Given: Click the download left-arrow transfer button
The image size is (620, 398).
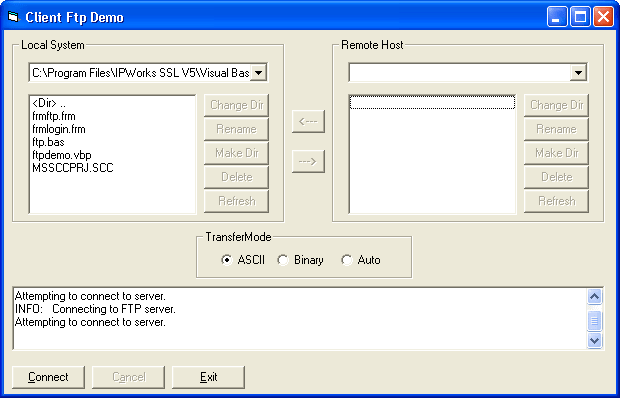Looking at the screenshot, I should (308, 121).
